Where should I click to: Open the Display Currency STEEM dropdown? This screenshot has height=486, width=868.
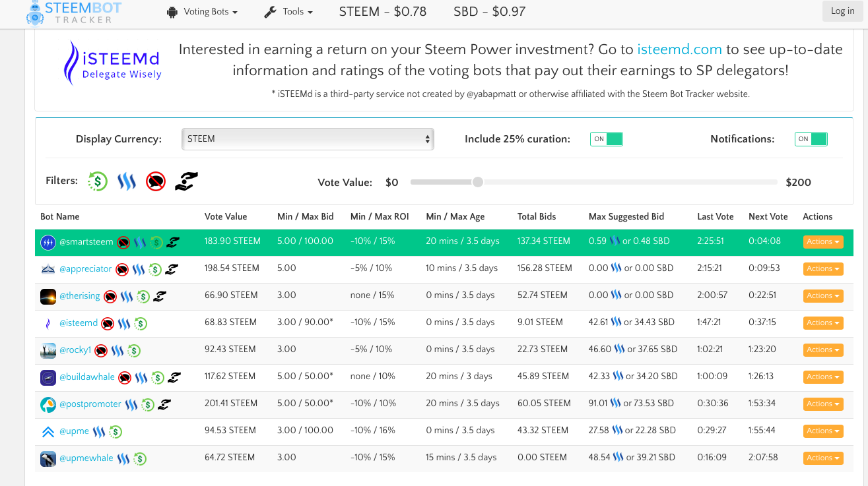pos(308,139)
